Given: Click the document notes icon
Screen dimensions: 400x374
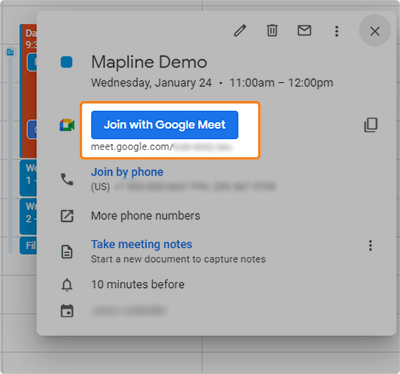Looking at the screenshot, I should point(67,252).
